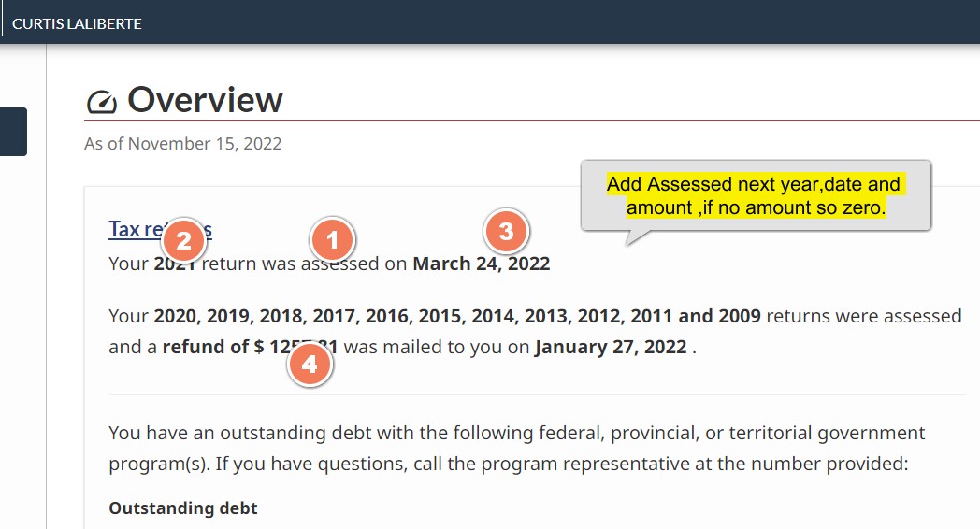Click the CURTIS LALIBERTE account name
The width and height of the screenshot is (980, 529).
click(77, 23)
